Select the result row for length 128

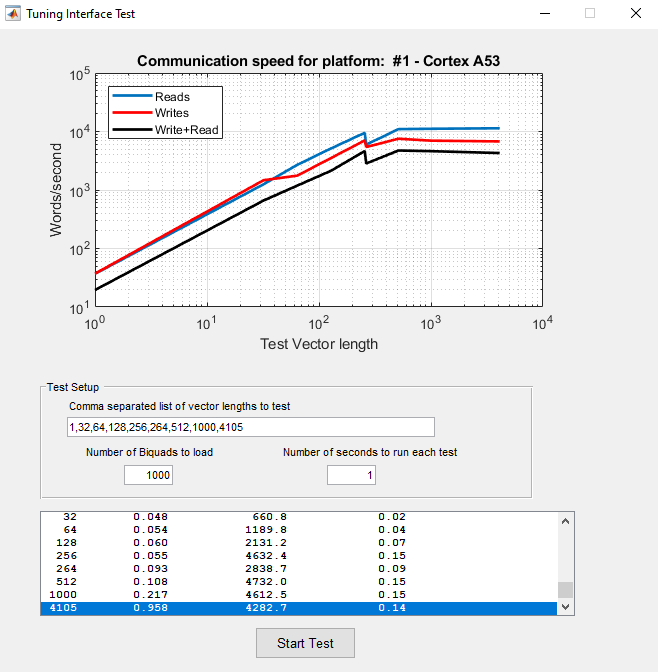pos(300,543)
